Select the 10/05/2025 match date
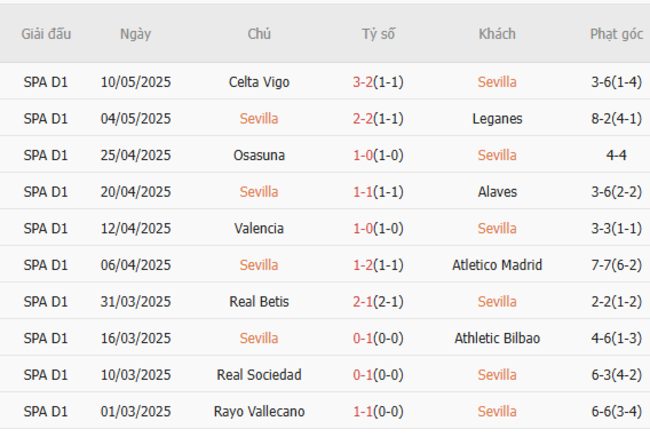 pyautogui.click(x=135, y=82)
